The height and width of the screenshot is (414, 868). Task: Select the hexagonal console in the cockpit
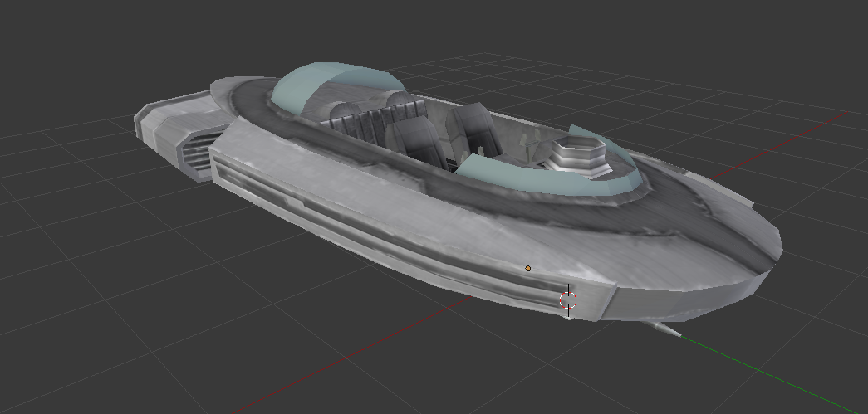[x=580, y=157]
